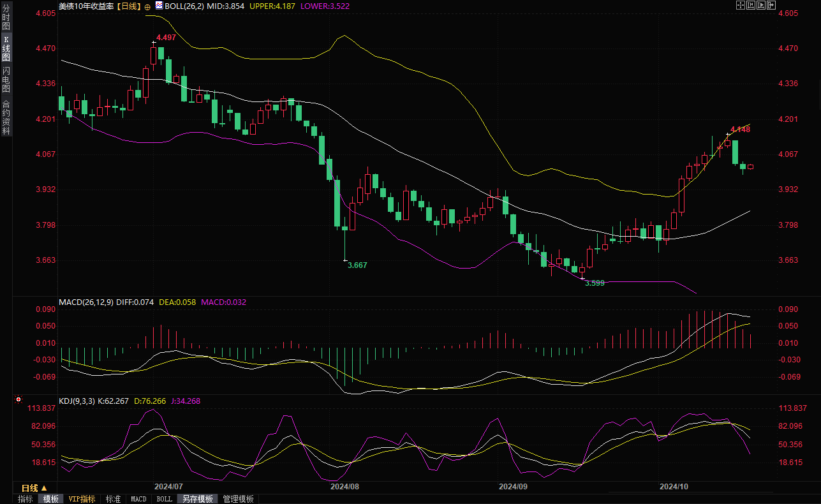Screen dimensions: 821x504
Task: Click the crosshair cursor icon in top-right toolbar
Action: click(x=741, y=5)
